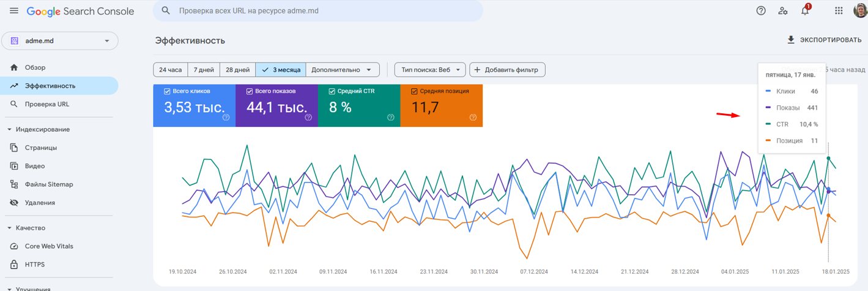Viewport: 868px width, 291px height.
Task: Open the Тип поиска: Веб dropdown
Action: (x=430, y=70)
